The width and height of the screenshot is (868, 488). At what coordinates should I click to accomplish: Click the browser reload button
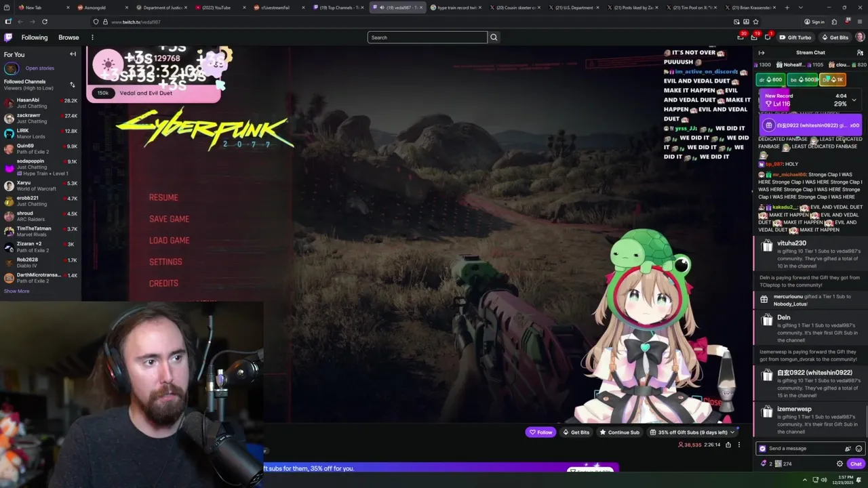tap(45, 22)
